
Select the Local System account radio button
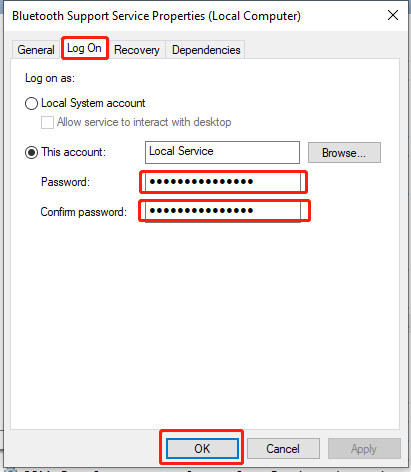[31, 103]
